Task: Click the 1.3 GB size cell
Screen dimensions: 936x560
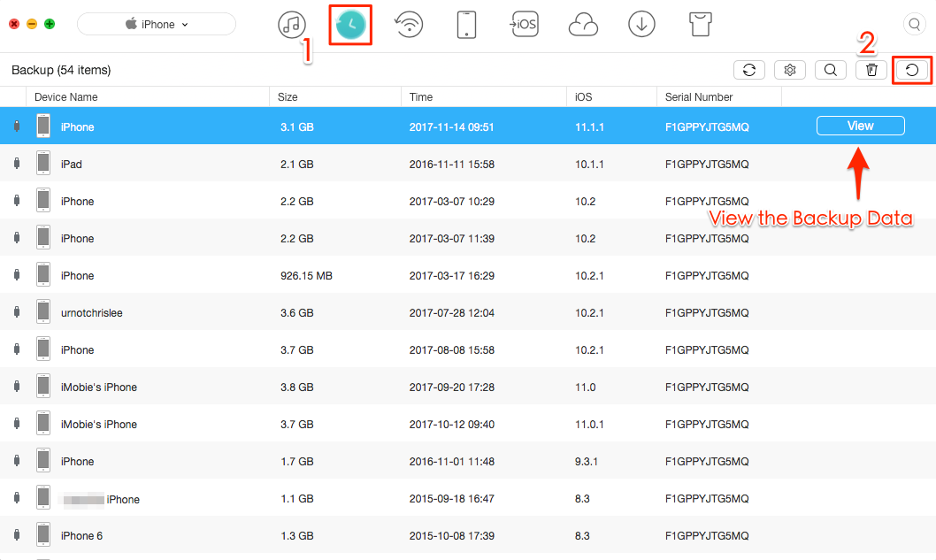Action: (296, 535)
